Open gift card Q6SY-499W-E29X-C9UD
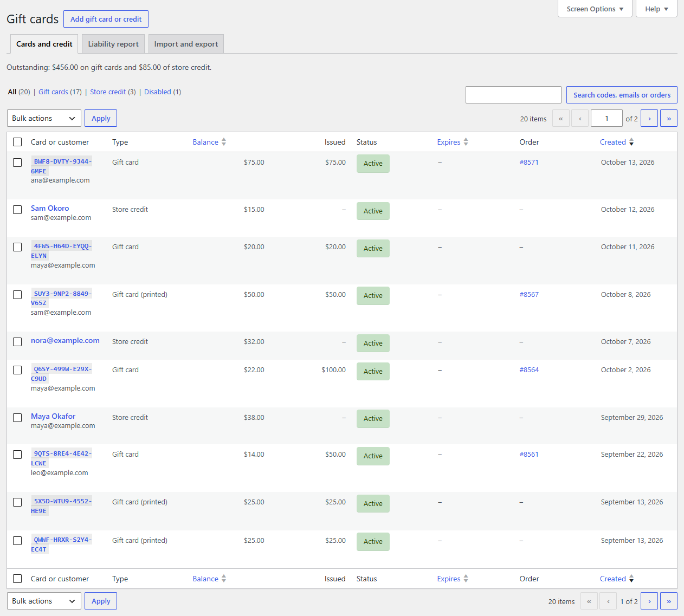684x616 pixels. [61, 374]
